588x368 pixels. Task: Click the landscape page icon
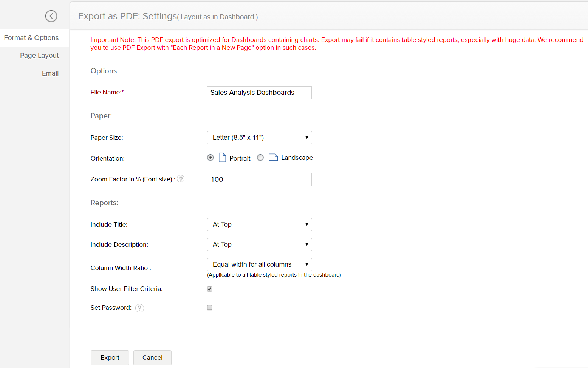[x=273, y=157]
